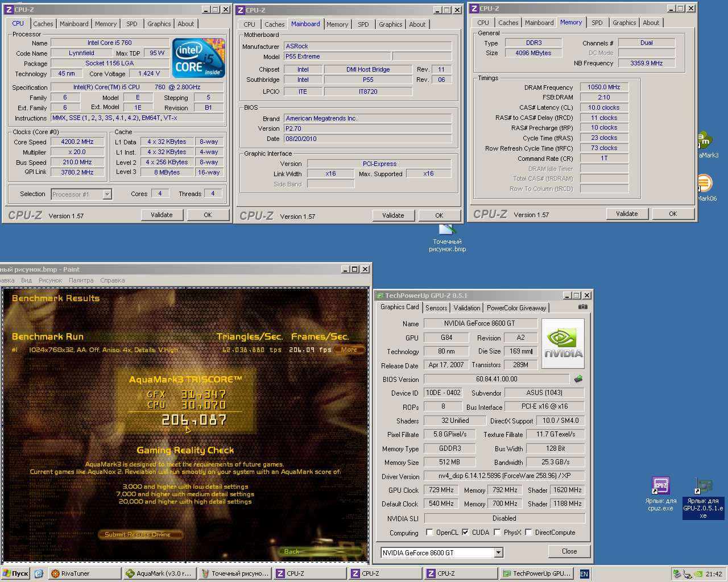The image size is (728, 582).
Task: Click Validate in the CPU-Z Memory window
Action: [627, 214]
